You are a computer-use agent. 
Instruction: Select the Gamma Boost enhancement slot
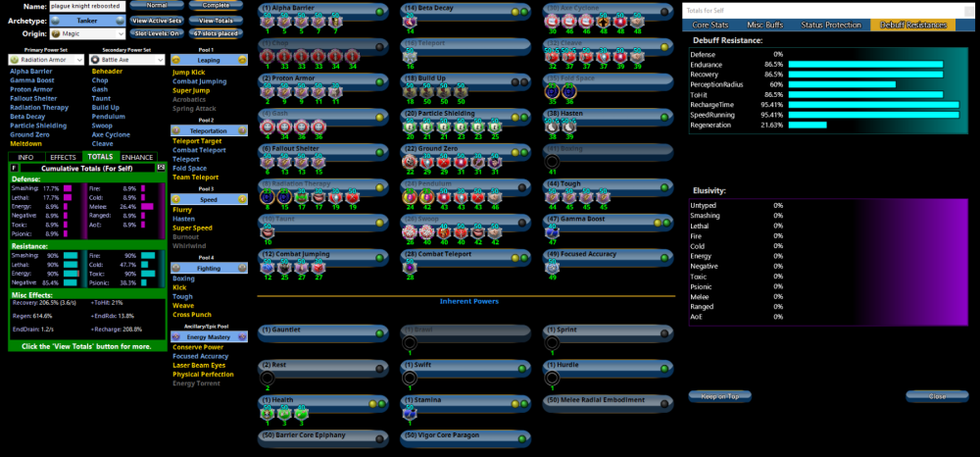553,232
